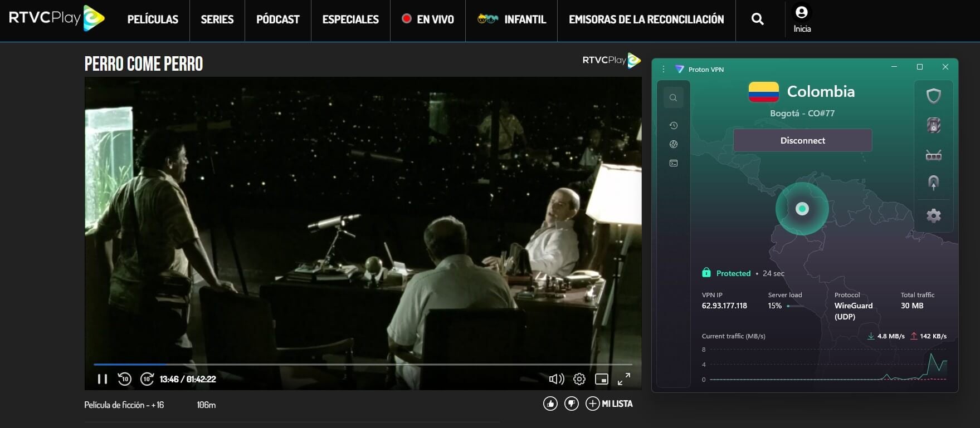Watch the EN VIVO live stream
The image size is (980, 428).
coord(428,19)
